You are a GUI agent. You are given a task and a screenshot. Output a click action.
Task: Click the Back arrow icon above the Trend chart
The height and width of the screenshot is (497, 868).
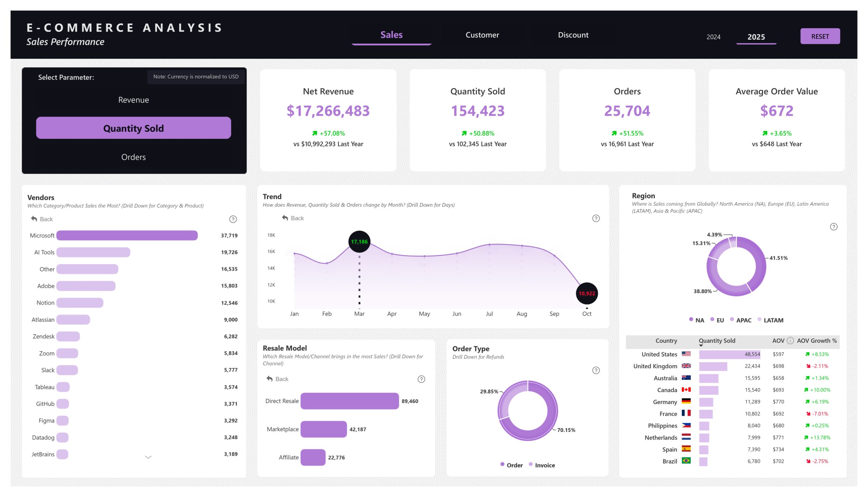(285, 218)
